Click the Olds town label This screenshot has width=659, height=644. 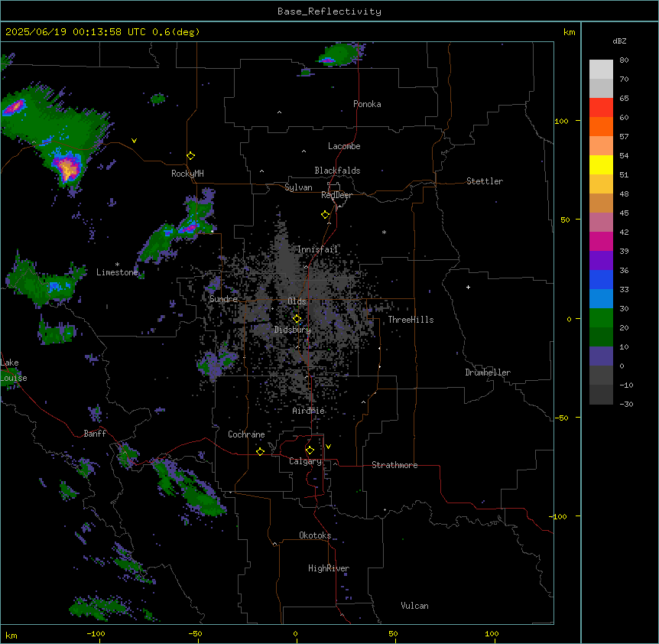tap(297, 301)
